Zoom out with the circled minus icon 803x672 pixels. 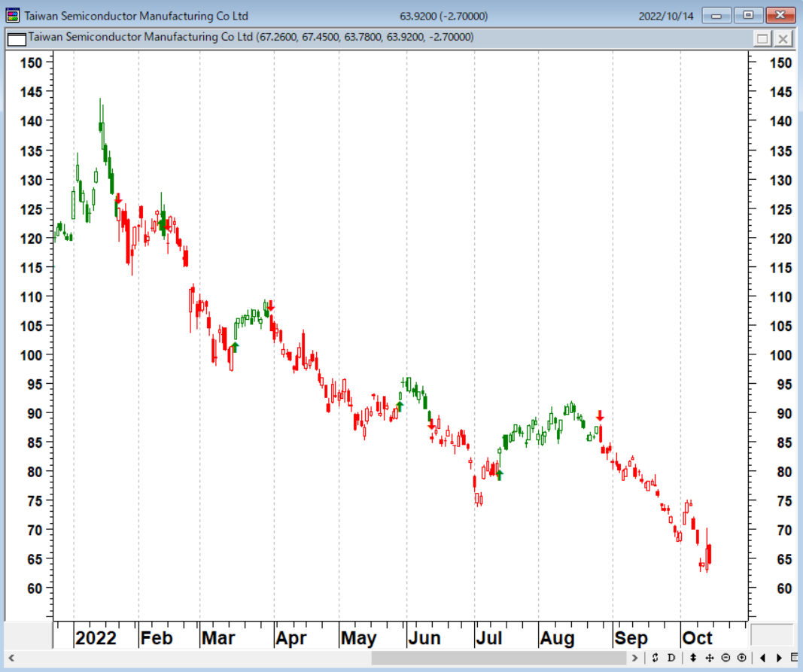pos(725,658)
